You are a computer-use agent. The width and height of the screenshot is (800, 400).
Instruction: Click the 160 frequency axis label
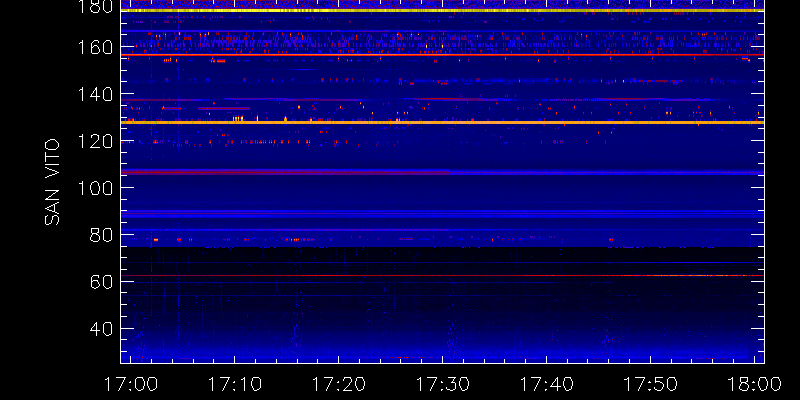tap(95, 48)
